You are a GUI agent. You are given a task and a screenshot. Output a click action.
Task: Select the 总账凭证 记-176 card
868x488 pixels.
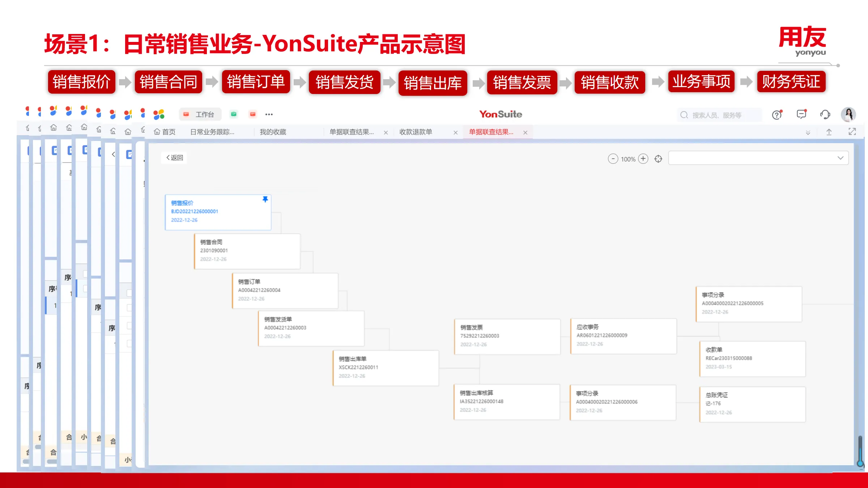(753, 404)
